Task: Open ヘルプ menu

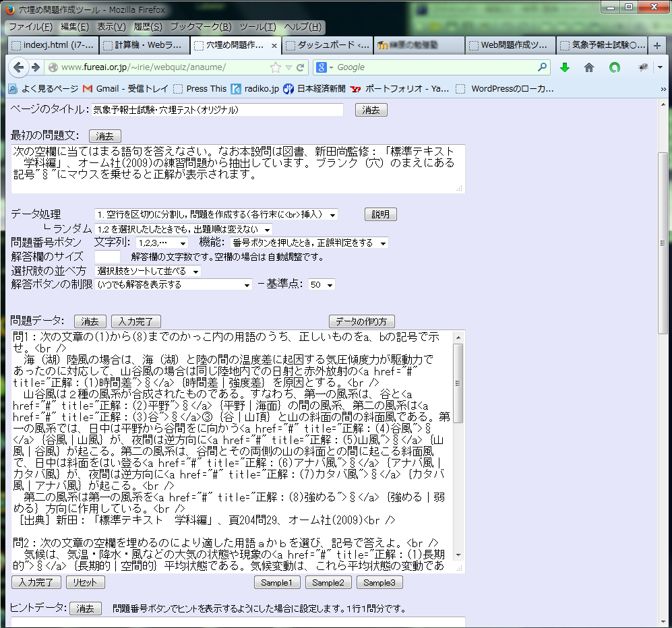Action: (x=303, y=27)
